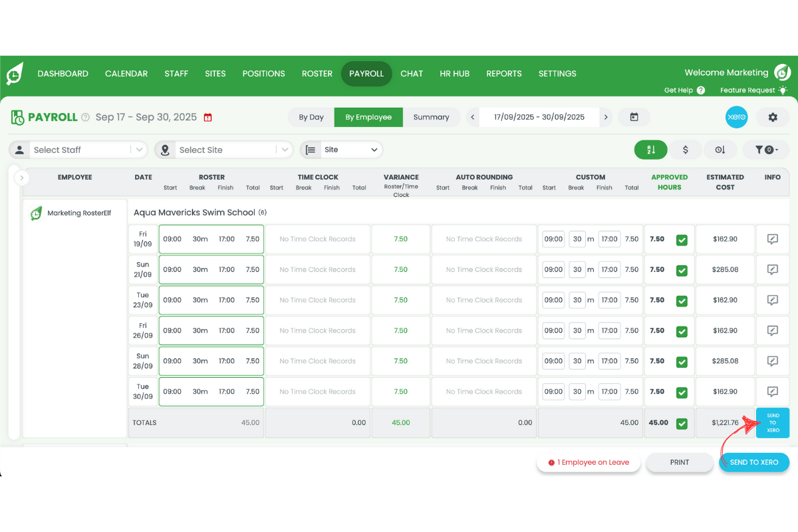The image size is (798, 532).
Task: Open the REPORTS section in the navigation
Action: (503, 73)
